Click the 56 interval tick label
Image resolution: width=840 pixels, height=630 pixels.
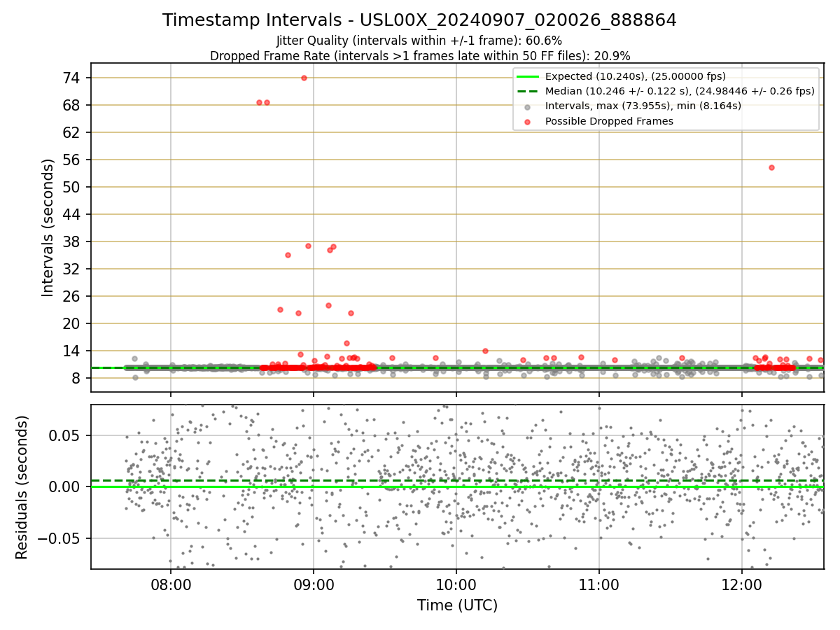pyautogui.click(x=72, y=160)
